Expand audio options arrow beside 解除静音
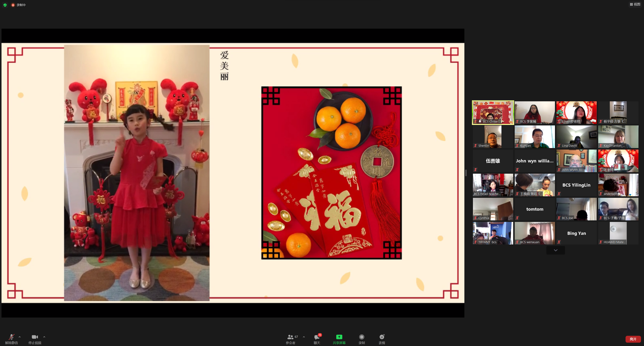Screen dimensions: 644x346 pos(20,337)
